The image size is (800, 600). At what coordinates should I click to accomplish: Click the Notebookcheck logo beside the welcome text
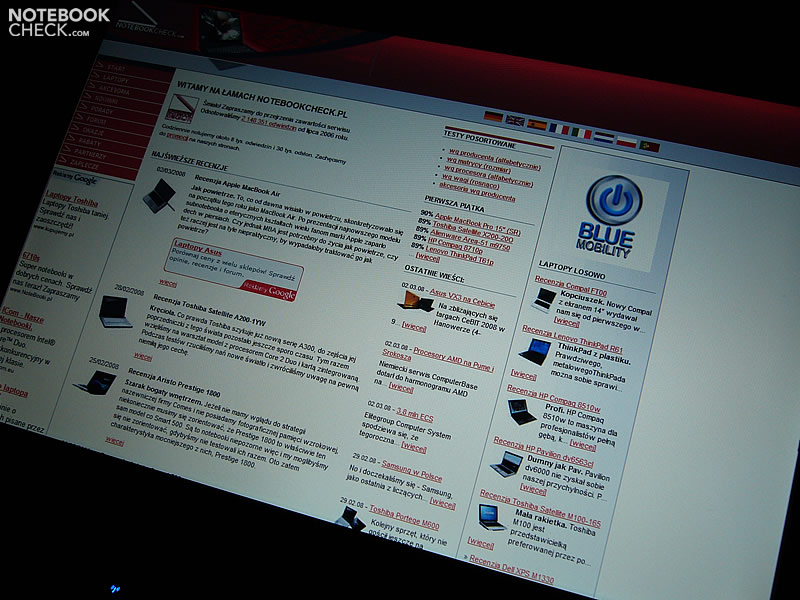[181, 108]
